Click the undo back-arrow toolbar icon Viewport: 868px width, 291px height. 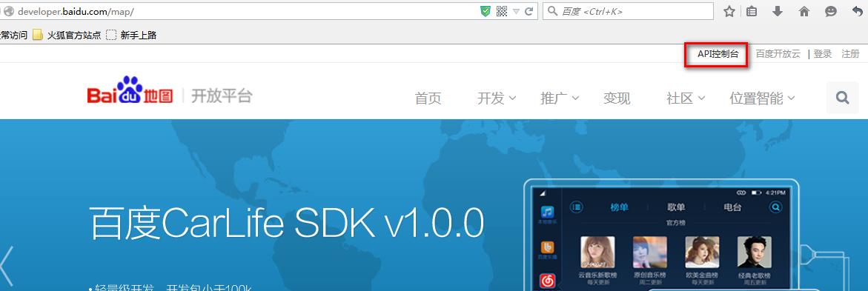point(858,11)
